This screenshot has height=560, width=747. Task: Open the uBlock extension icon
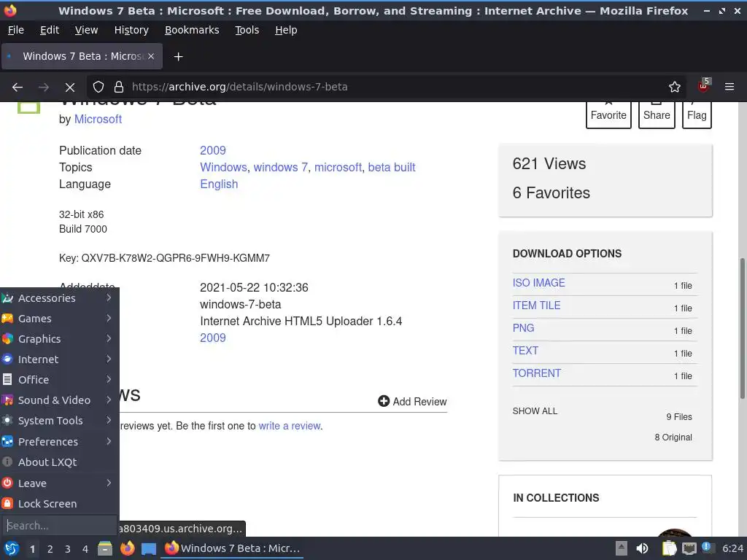pos(703,86)
